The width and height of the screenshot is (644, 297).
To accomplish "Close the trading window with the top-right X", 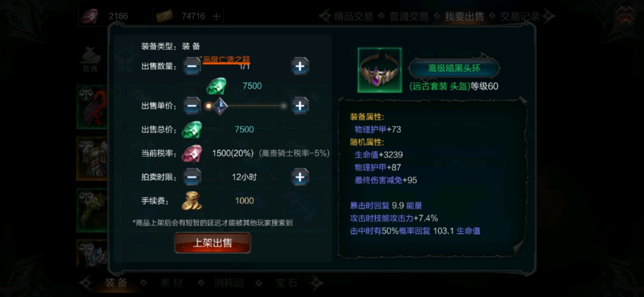I will tap(625, 16).
